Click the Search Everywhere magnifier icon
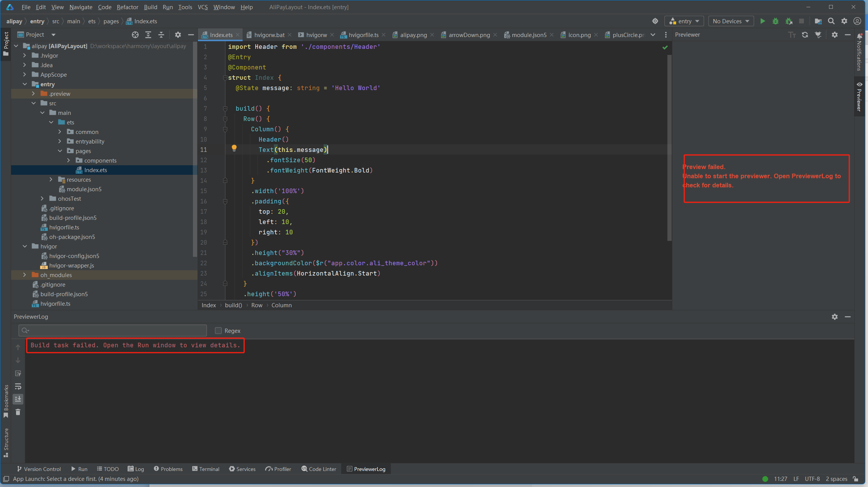The width and height of the screenshot is (868, 487). tap(831, 21)
